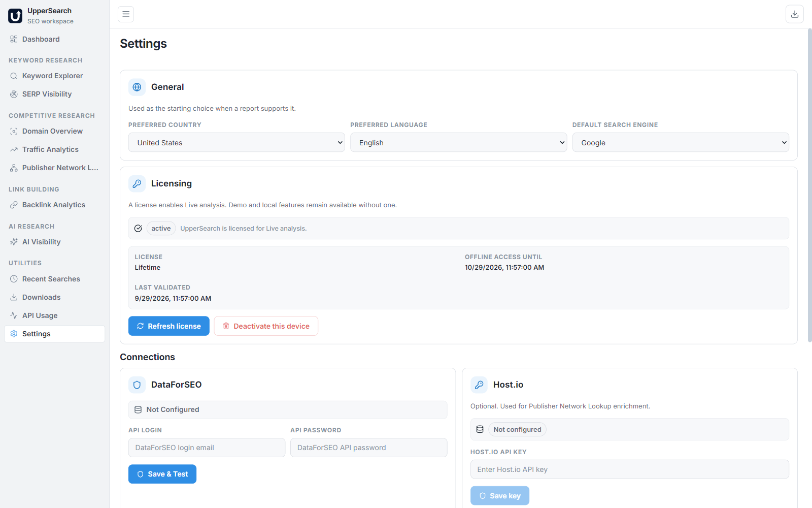Focus the DataForSEO API password field
The image size is (812, 508).
369,448
